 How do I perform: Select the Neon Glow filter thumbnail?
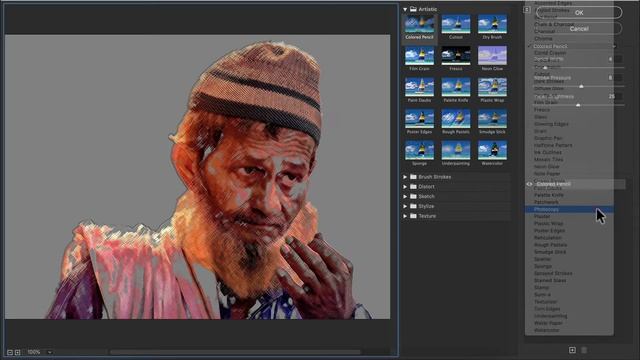click(x=492, y=56)
